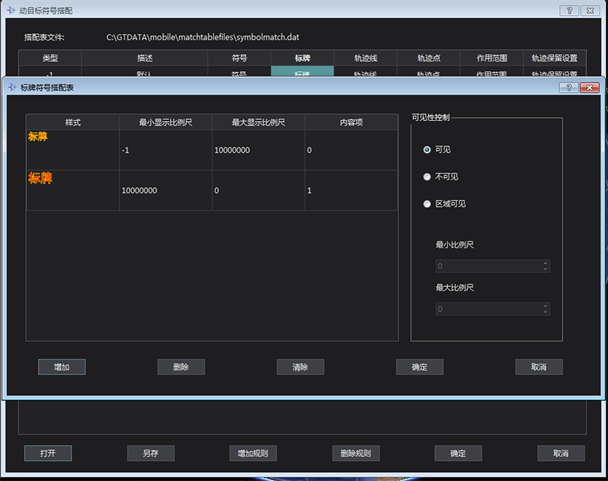This screenshot has width=608, height=481.
Task: Click the help icon in 标牌符号搭配表 title bar
Action: tap(568, 88)
